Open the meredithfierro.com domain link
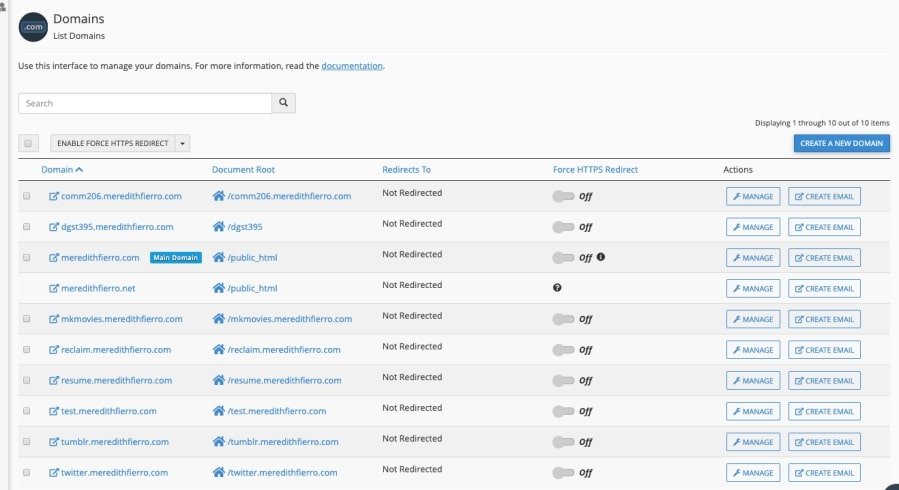 (x=100, y=258)
